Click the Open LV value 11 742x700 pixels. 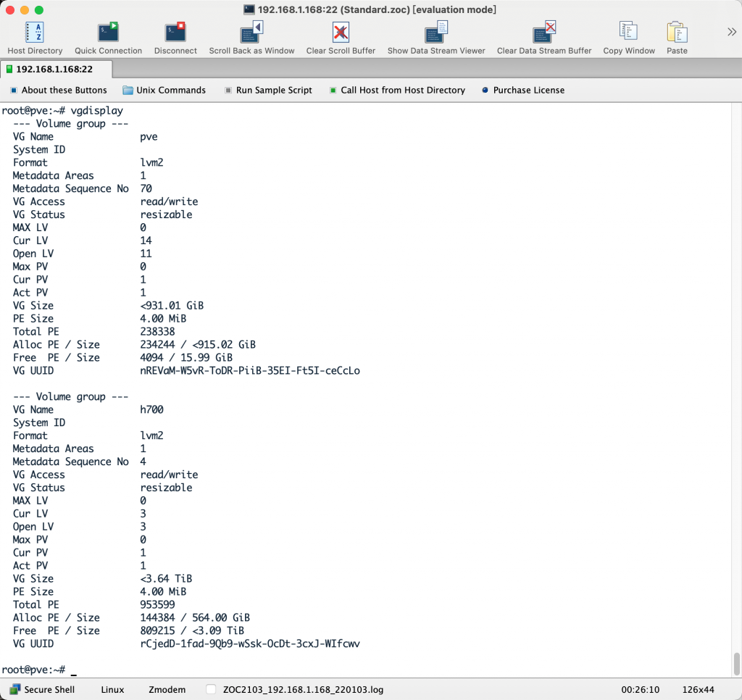146,254
